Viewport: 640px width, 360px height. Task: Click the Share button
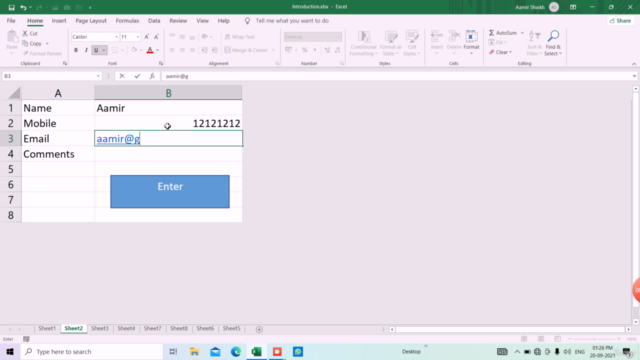coord(620,21)
